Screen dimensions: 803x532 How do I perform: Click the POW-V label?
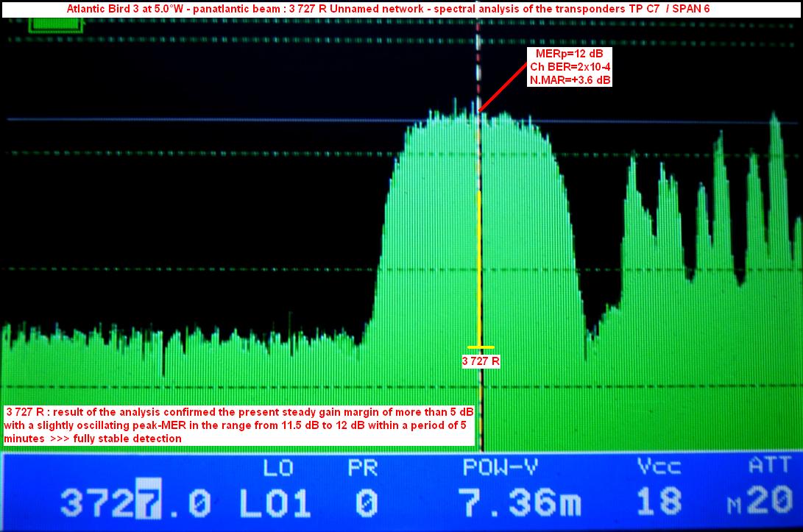(505, 467)
